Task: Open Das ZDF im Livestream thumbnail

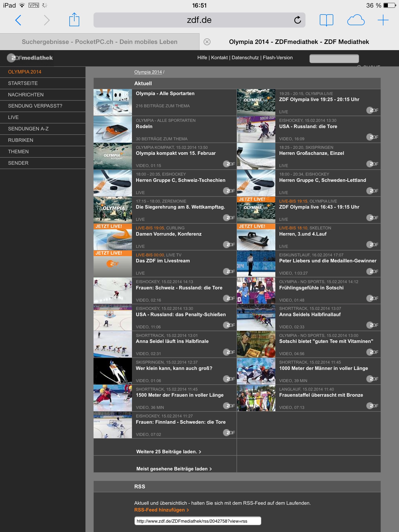Action: click(113, 264)
